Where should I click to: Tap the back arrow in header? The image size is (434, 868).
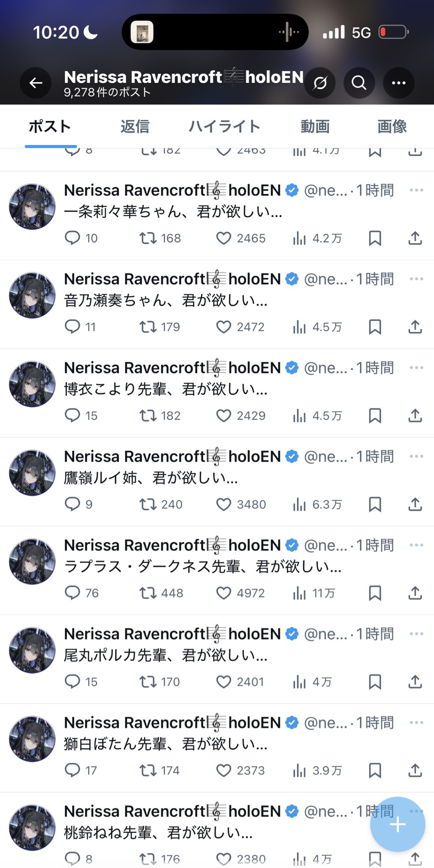pos(36,83)
